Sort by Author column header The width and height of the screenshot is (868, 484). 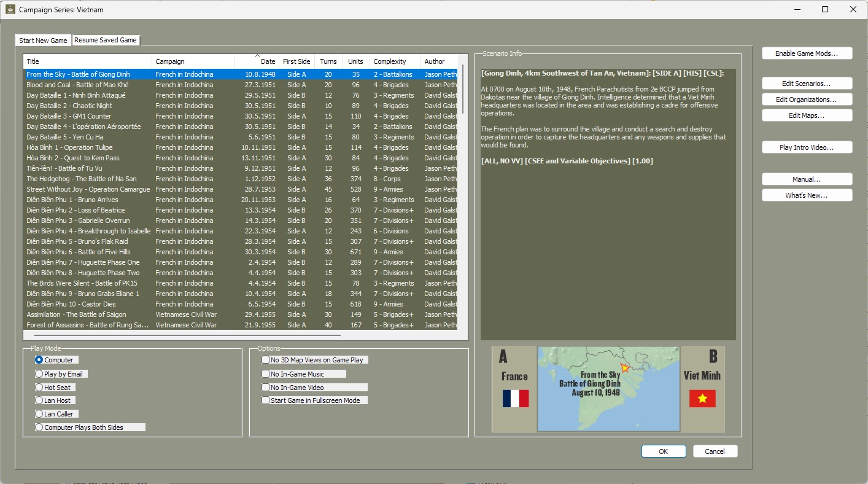coord(440,61)
